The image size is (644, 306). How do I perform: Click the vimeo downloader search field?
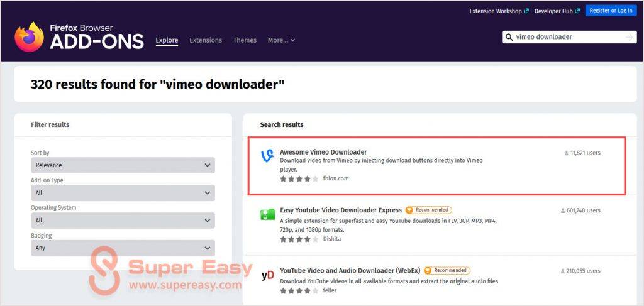pyautogui.click(x=569, y=37)
